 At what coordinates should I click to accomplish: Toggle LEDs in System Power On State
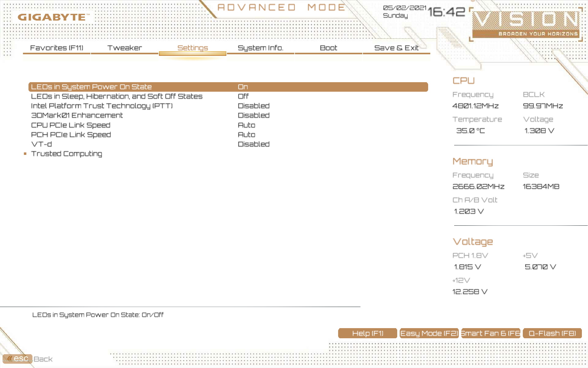pyautogui.click(x=243, y=87)
